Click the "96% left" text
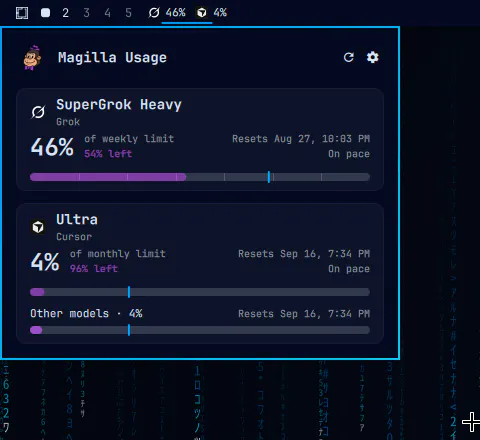Screen dimensions: 480x440 tap(94, 269)
